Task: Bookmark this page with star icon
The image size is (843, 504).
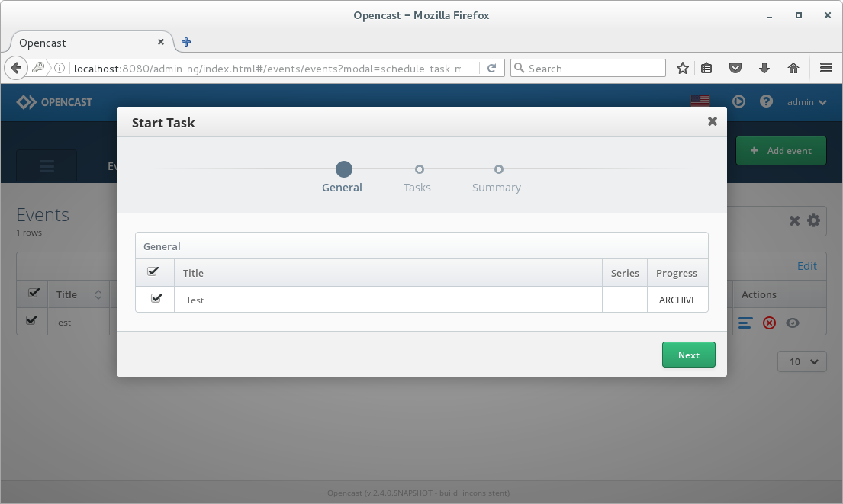Action: tap(682, 68)
